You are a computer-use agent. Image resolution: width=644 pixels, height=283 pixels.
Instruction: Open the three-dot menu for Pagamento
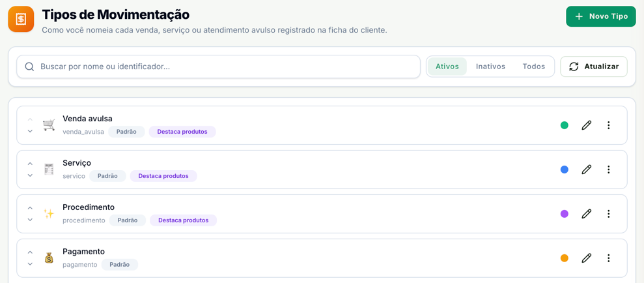click(x=609, y=258)
